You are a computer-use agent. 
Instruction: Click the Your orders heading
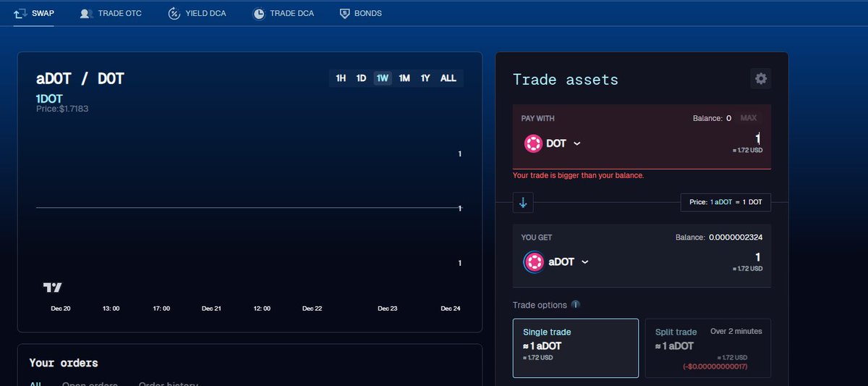64,363
